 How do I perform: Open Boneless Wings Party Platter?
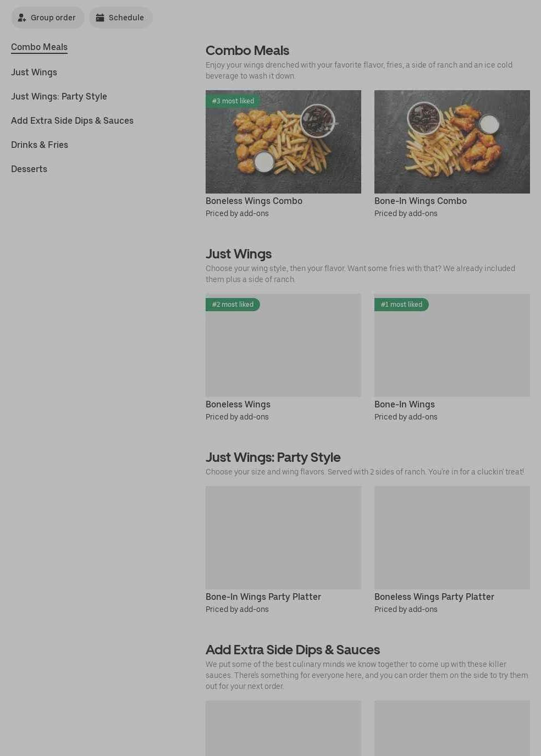pyautogui.click(x=452, y=550)
